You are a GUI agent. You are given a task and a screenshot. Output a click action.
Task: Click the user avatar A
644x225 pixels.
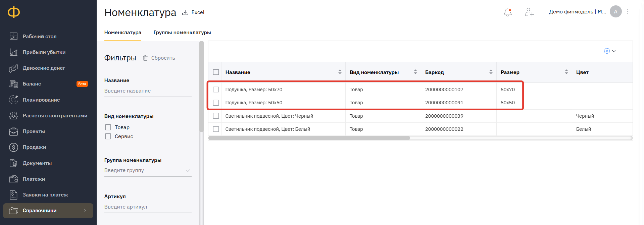click(615, 11)
